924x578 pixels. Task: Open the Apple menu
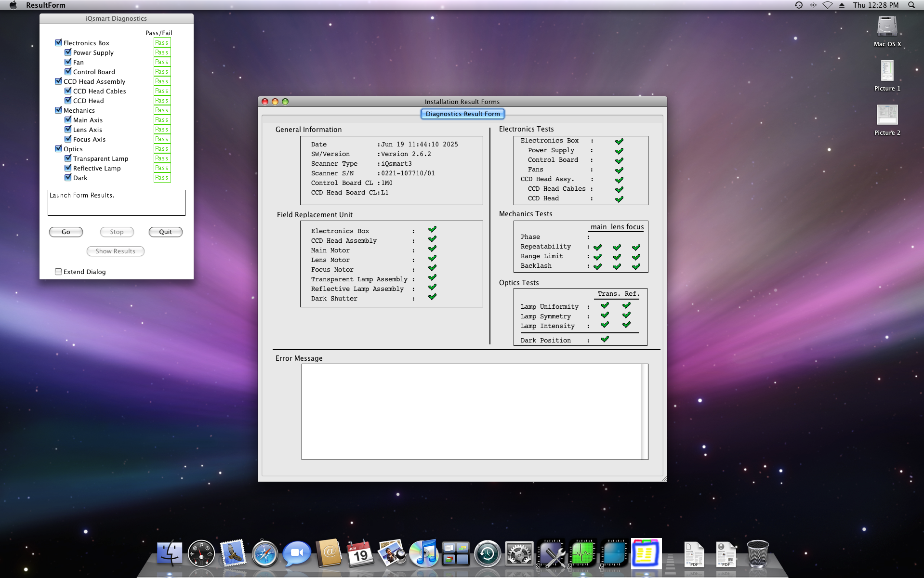point(13,5)
